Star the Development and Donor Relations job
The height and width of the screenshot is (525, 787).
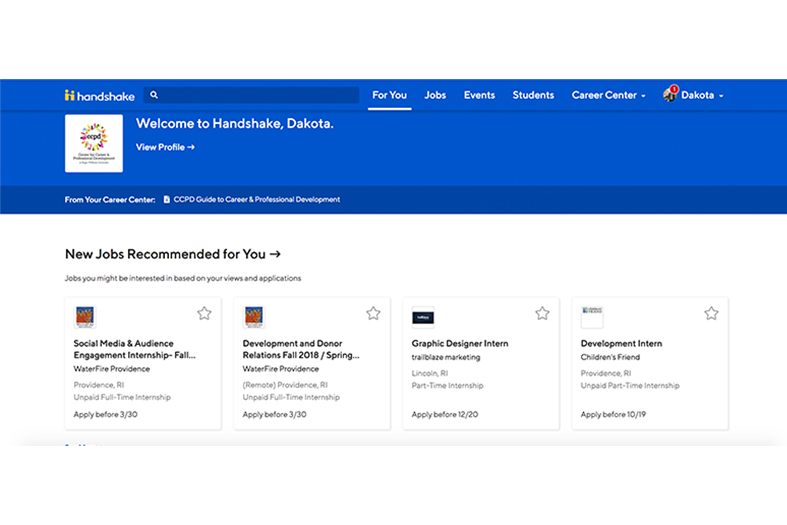tap(373, 313)
